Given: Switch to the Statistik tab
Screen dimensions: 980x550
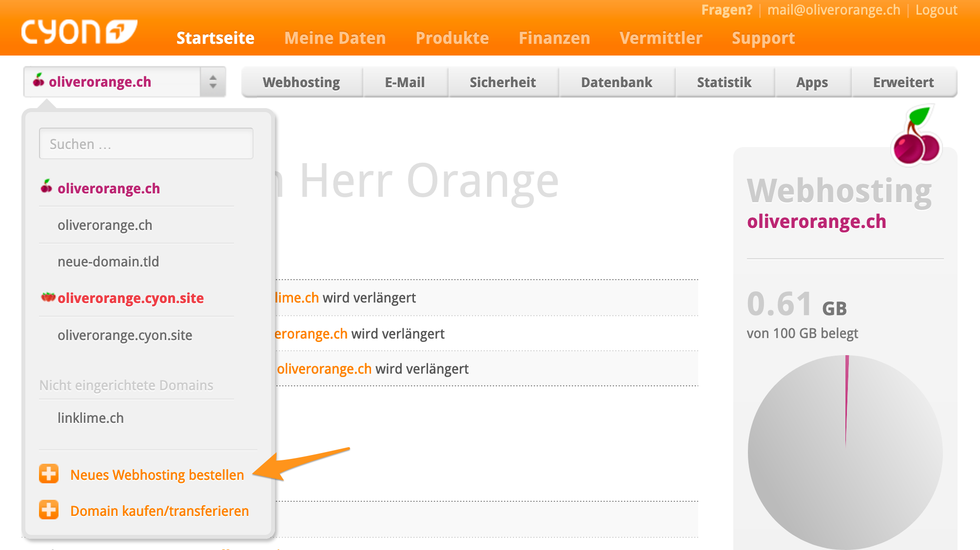Looking at the screenshot, I should 724,82.
